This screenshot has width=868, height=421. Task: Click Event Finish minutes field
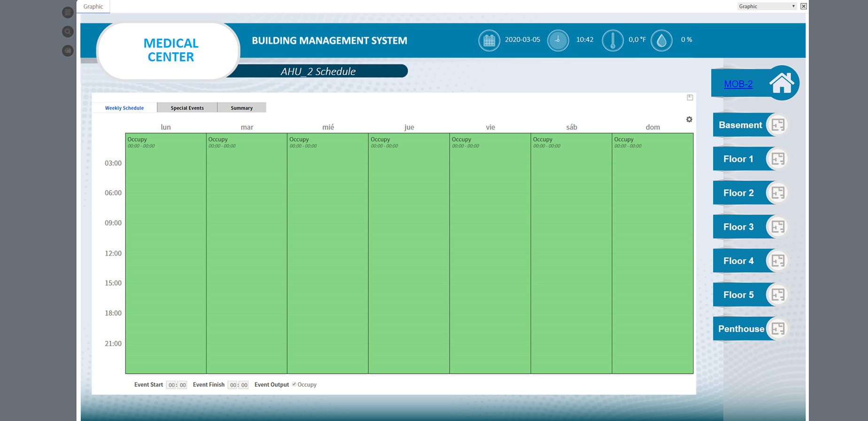click(244, 385)
